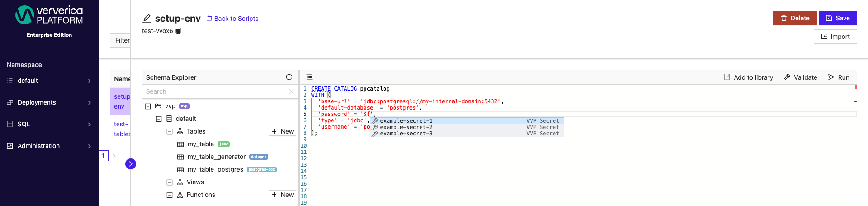Viewport: 868px width, 206px height.
Task: Click the Tables group icon
Action: coord(180,131)
